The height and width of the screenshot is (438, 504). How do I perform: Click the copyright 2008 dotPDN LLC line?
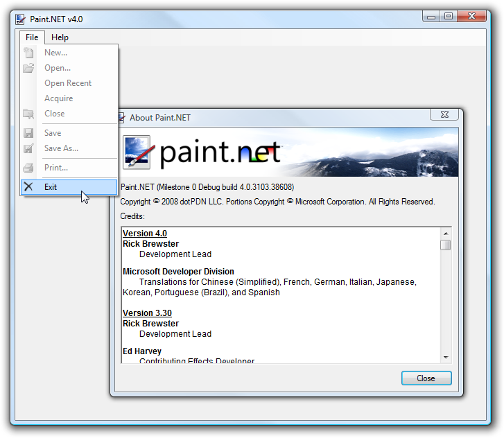[278, 202]
